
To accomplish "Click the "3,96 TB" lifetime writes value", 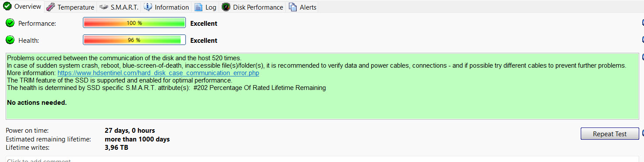I will [116, 148].
